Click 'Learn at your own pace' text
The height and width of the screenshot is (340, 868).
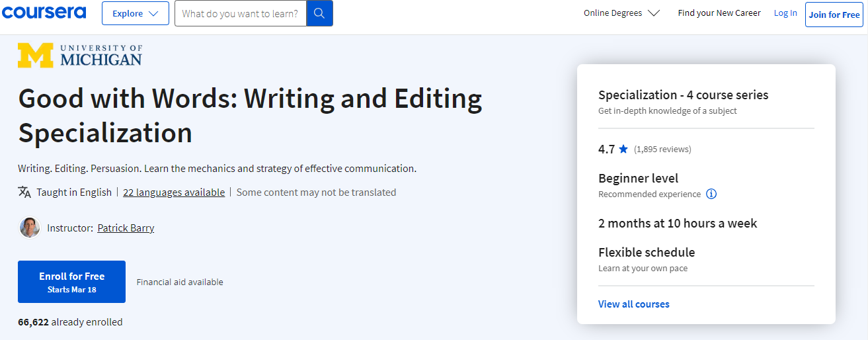click(x=643, y=269)
